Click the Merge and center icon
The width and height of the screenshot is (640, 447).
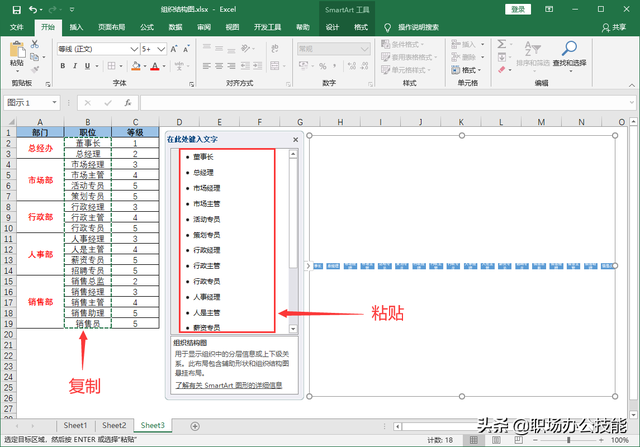(275, 66)
